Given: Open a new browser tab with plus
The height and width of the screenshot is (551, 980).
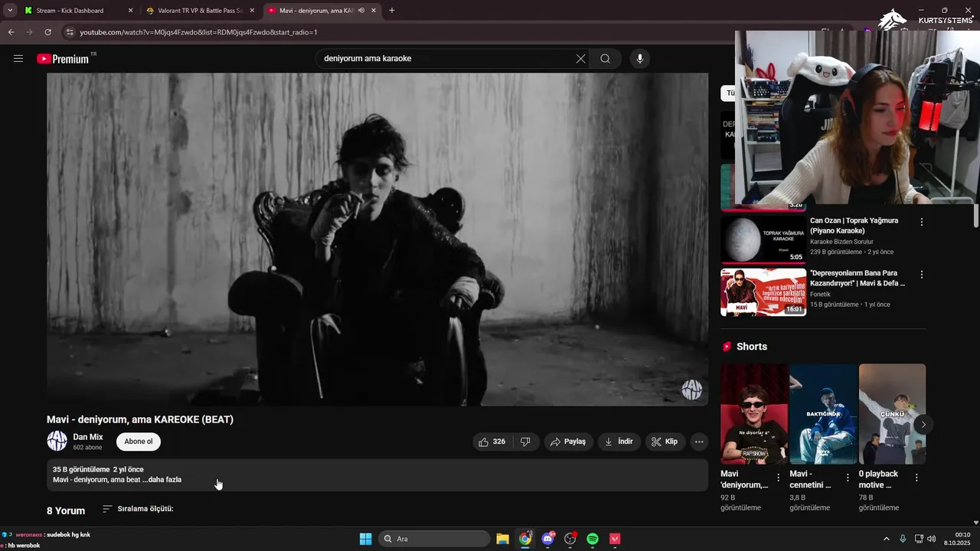Looking at the screenshot, I should pos(392,11).
